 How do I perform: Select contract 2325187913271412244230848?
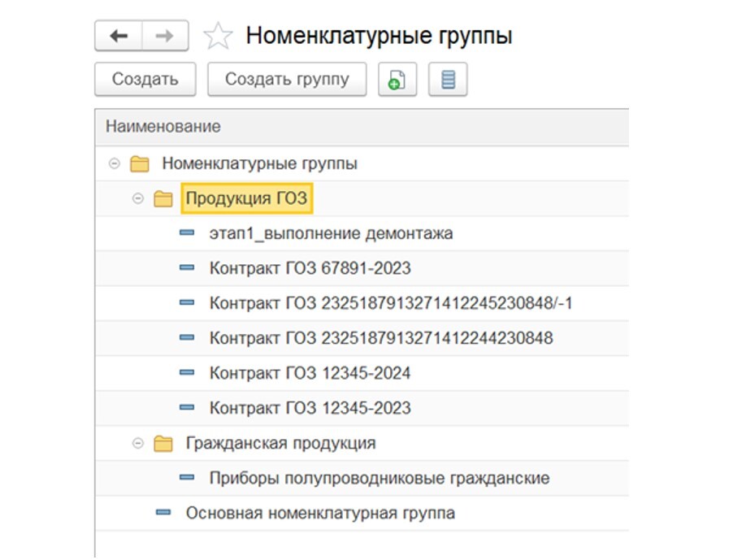pos(381,338)
